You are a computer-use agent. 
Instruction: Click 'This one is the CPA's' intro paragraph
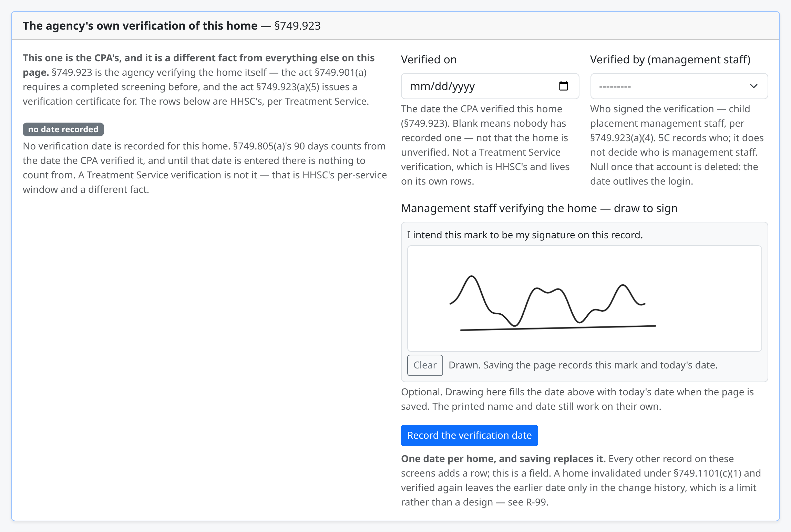(199, 80)
